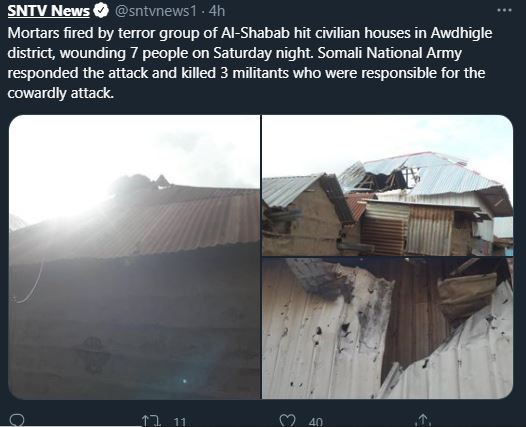This screenshot has height=427, width=526.
Task: Click the verified badge beside SNTV News
Action: [x=101, y=11]
